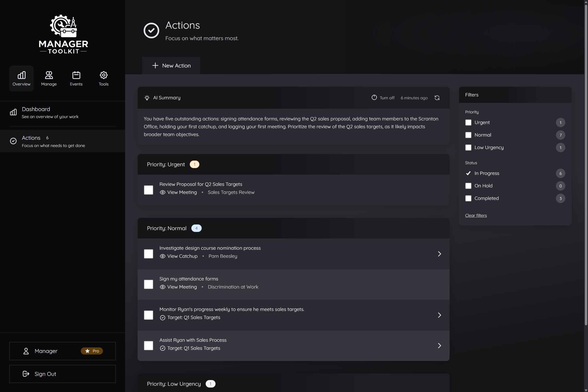Expand the Investigate design course nomination action
Screen dimensions: 588x392
tap(439, 254)
